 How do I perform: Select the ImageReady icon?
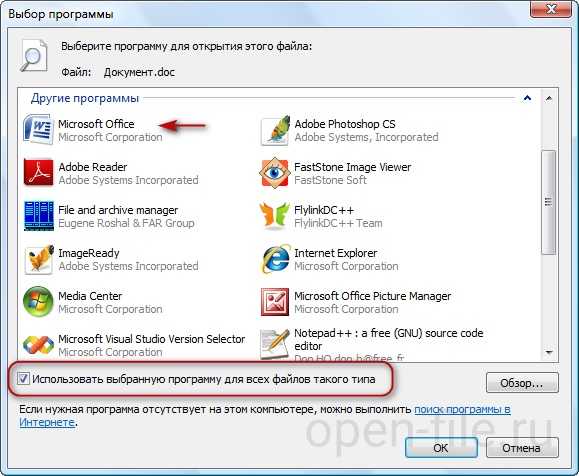[38, 259]
